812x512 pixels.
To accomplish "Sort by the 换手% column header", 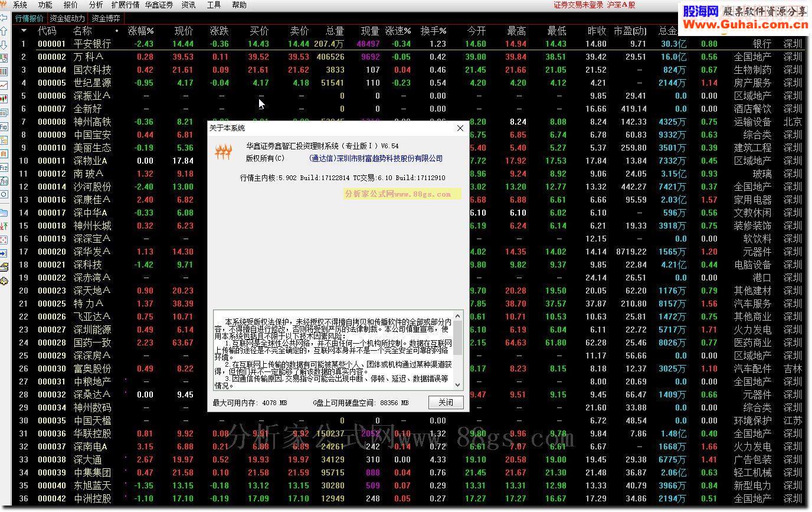I will [433, 31].
